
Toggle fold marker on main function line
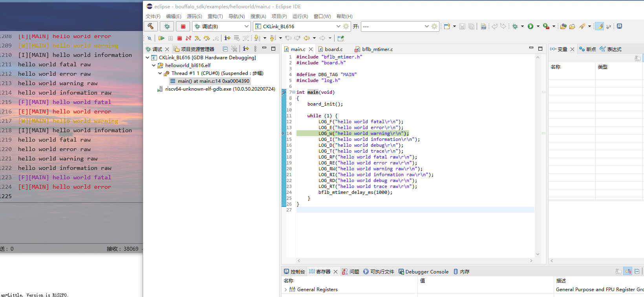[x=293, y=92]
